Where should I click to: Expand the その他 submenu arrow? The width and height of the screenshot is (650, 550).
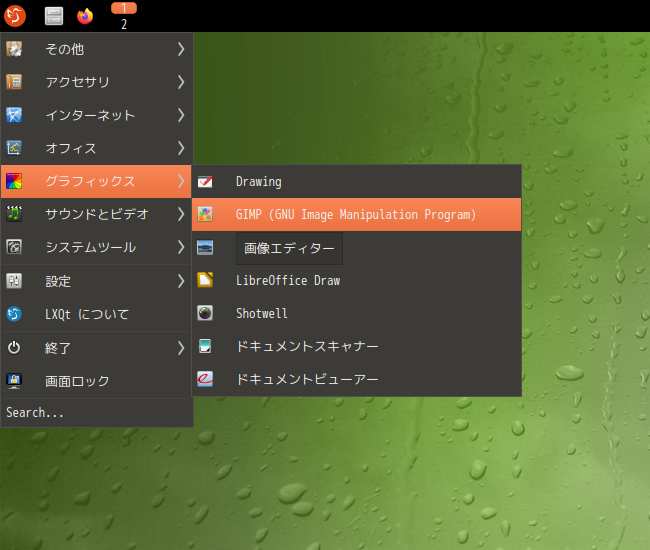pos(181,49)
